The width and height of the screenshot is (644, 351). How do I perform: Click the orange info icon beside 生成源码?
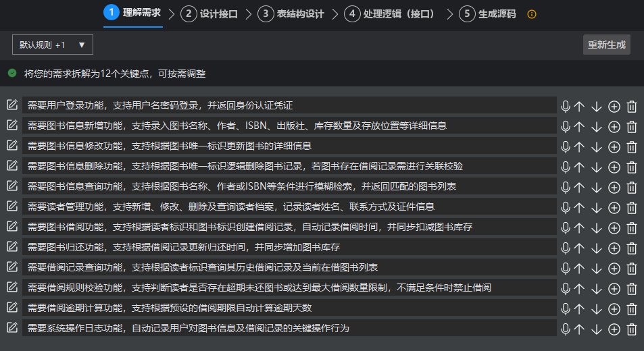click(x=532, y=13)
